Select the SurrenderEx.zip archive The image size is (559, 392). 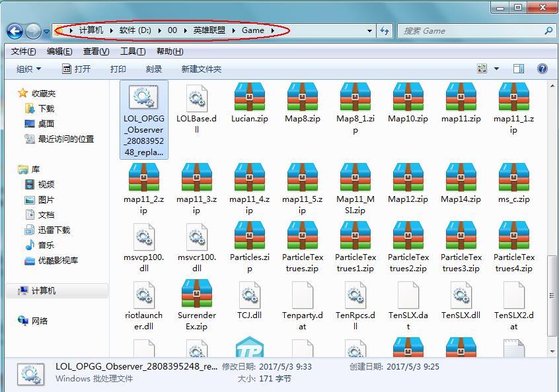pos(196,306)
